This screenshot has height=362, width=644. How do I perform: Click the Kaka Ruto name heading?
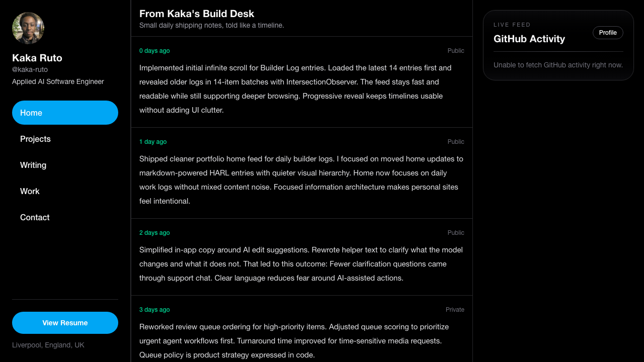click(x=37, y=57)
